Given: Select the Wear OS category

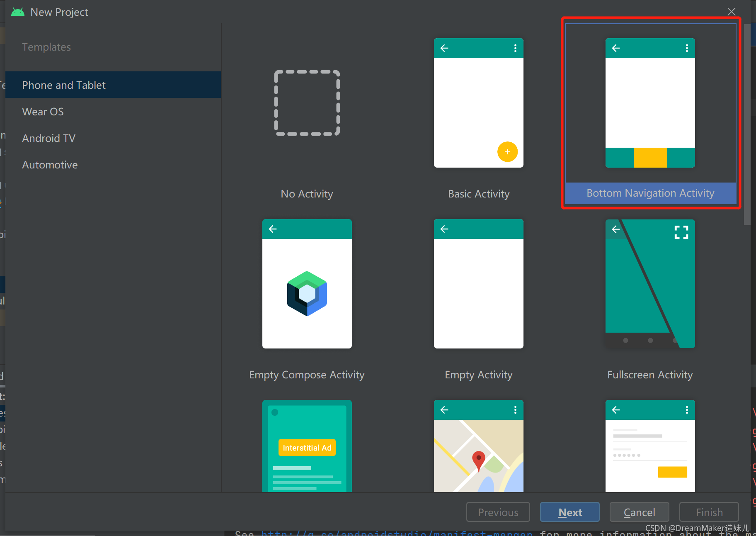Looking at the screenshot, I should [x=43, y=111].
